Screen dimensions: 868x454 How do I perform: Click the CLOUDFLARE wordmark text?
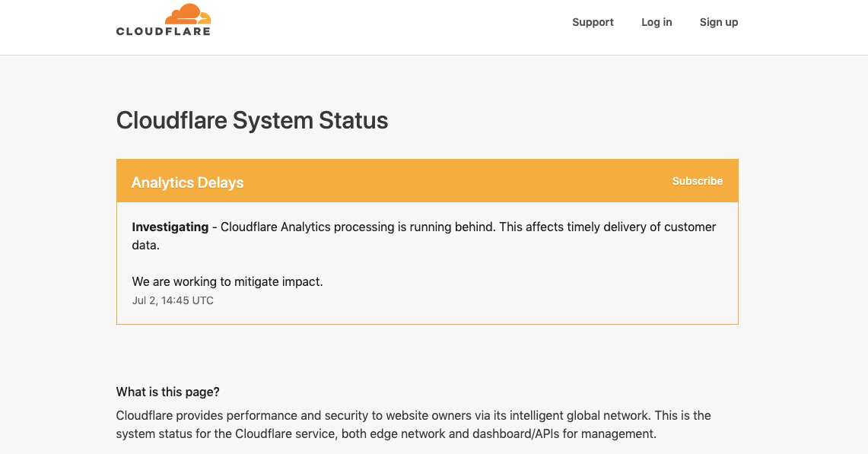coord(163,31)
